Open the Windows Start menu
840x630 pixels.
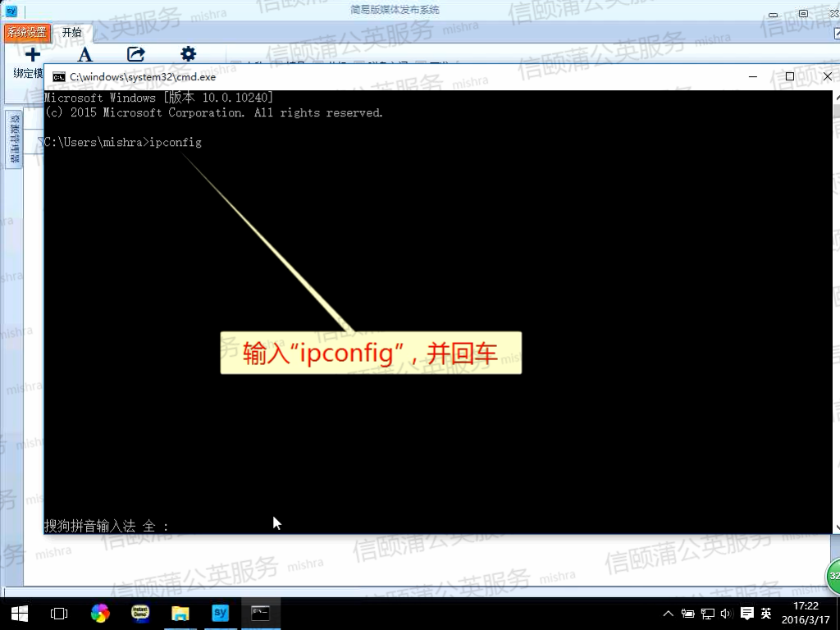(x=19, y=613)
